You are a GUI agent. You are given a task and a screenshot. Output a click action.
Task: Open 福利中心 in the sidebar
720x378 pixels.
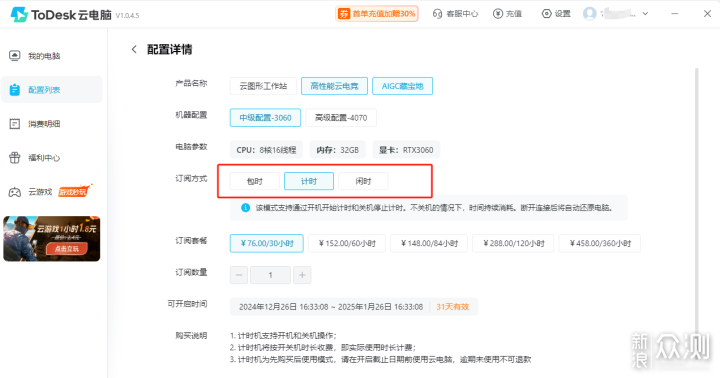(51, 158)
